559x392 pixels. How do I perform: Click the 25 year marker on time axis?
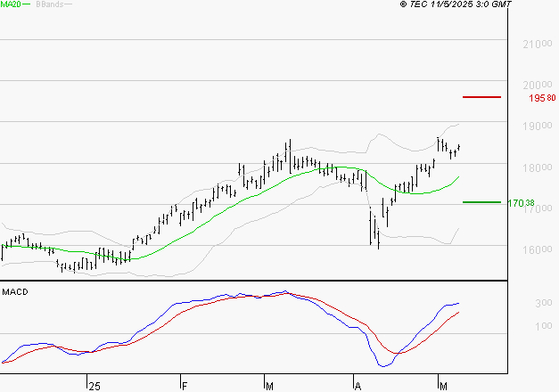[95, 387]
